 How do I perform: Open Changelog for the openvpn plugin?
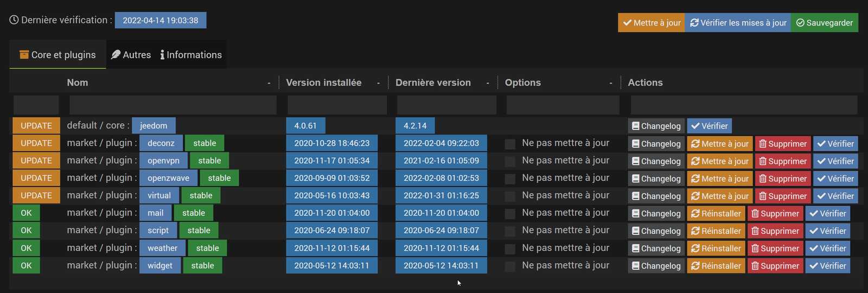656,161
